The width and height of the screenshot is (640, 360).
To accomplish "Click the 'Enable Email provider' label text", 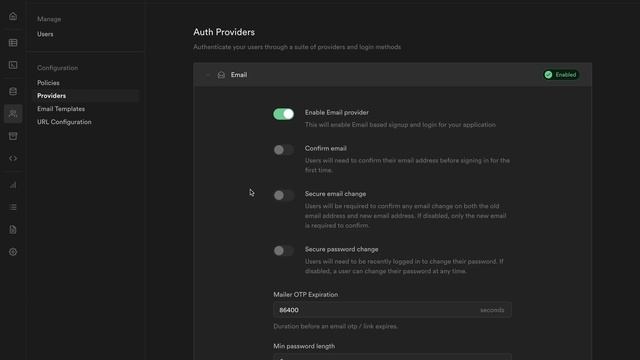I will click(337, 112).
